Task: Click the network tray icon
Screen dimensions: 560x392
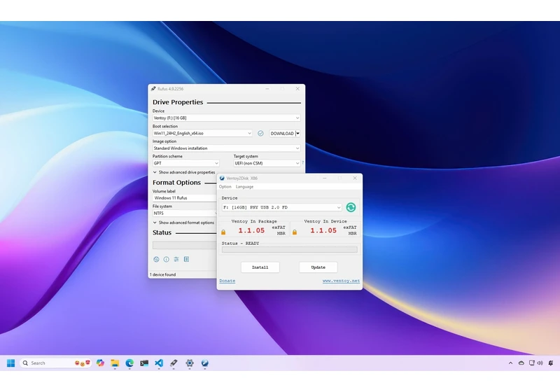Action: point(531,363)
